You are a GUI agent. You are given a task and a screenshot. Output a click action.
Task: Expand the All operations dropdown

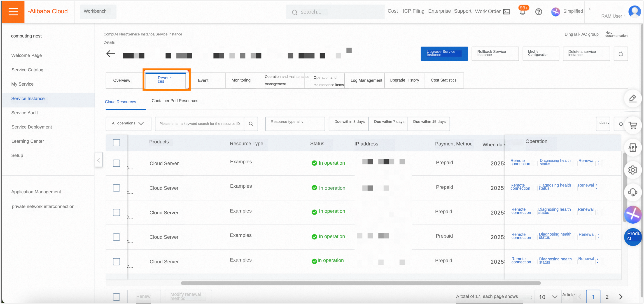128,124
